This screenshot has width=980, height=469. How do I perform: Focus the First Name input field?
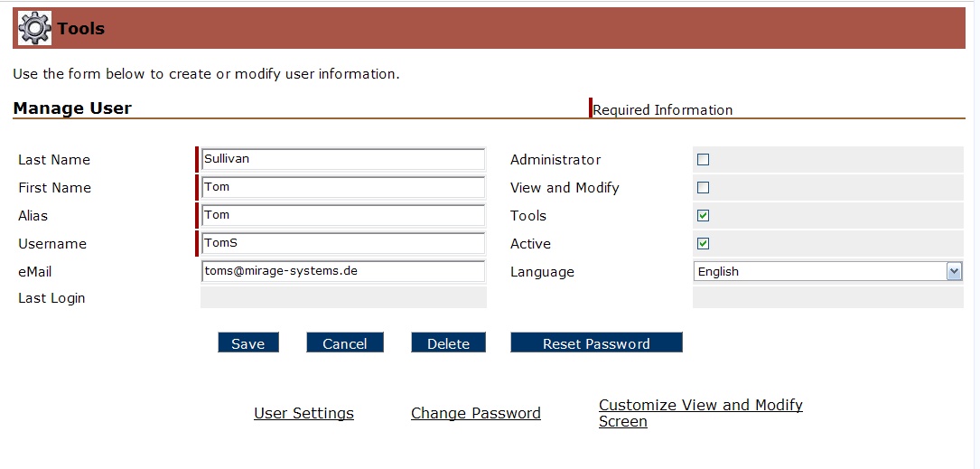pos(343,188)
